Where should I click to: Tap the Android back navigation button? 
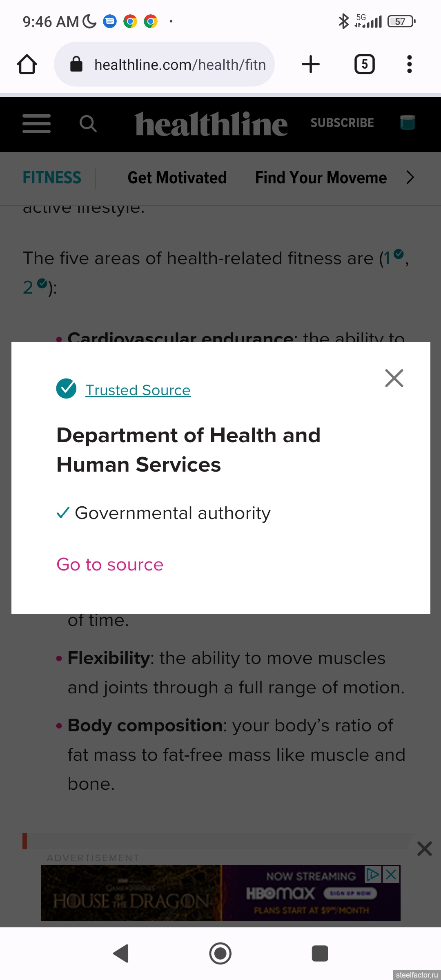pos(121,953)
